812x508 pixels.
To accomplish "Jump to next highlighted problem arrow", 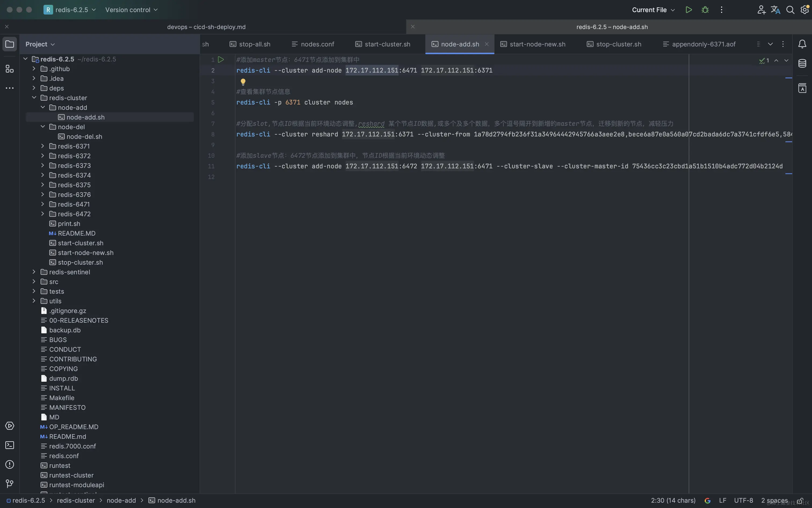I will click(786, 60).
